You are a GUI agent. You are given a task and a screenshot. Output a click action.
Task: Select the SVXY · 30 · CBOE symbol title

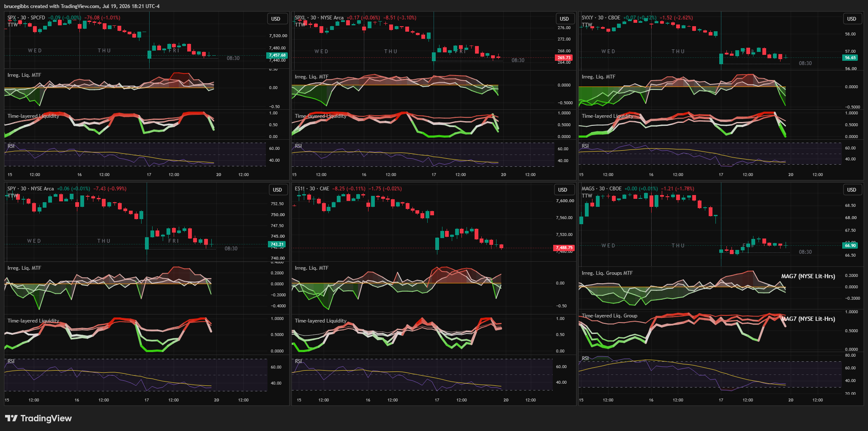tap(601, 18)
